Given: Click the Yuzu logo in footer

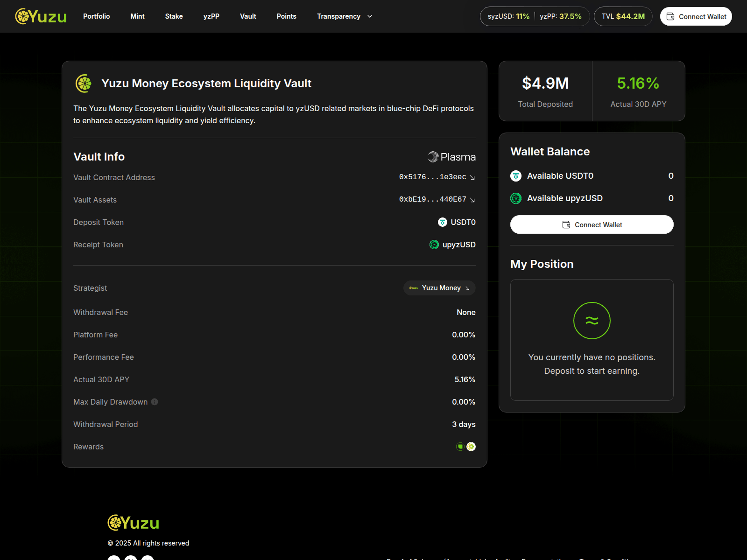Looking at the screenshot, I should point(134,523).
